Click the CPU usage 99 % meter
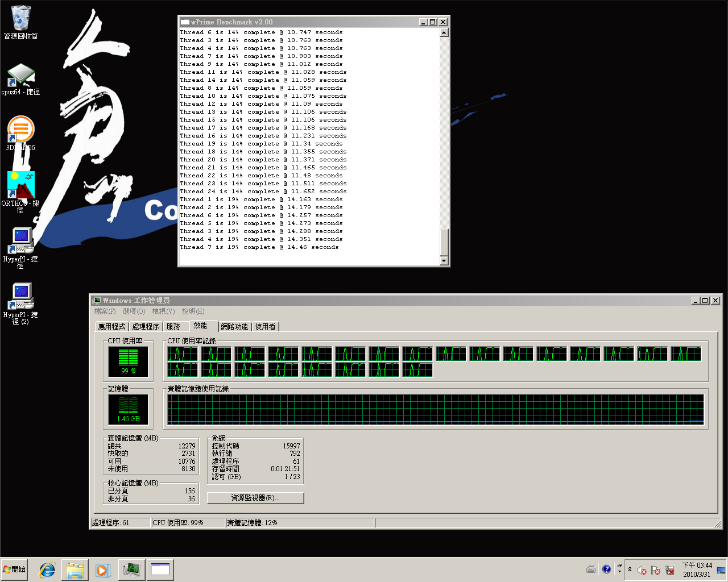728x582 pixels. tap(129, 361)
